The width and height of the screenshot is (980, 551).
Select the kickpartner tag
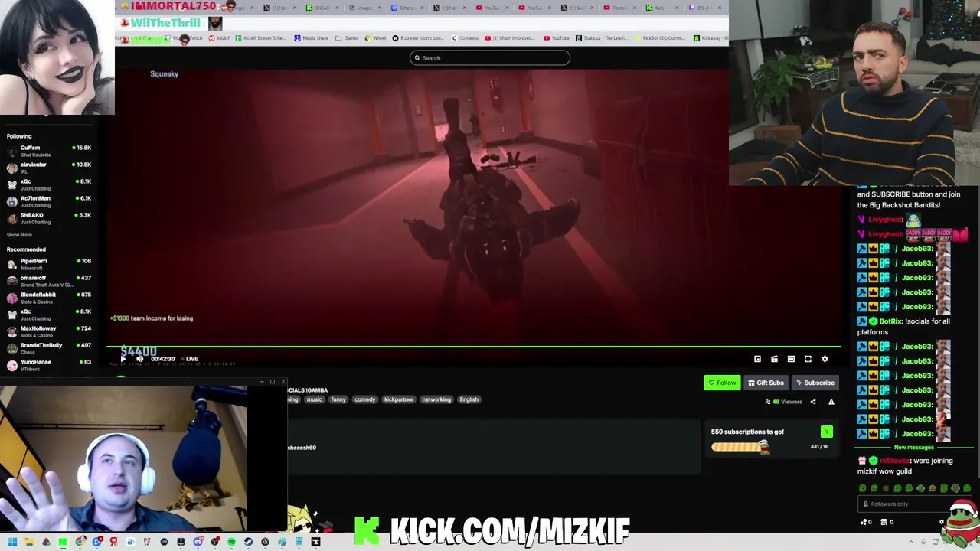point(399,399)
